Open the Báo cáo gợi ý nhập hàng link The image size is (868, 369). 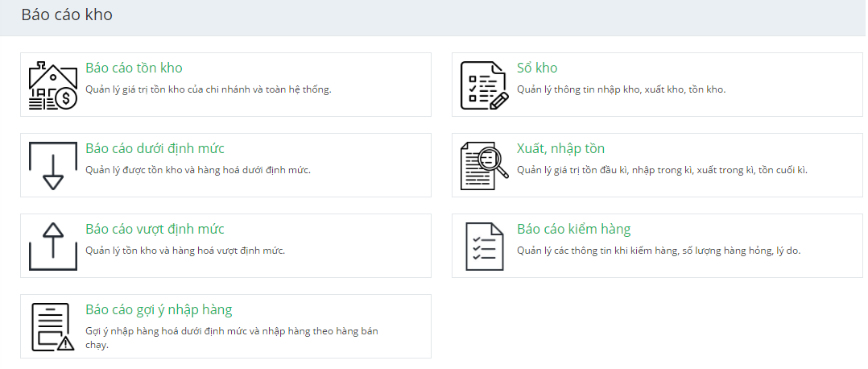(x=159, y=310)
